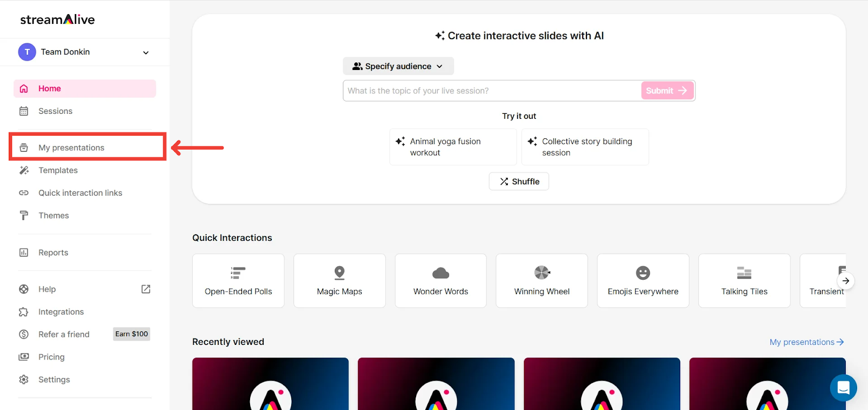Screen dimensions: 868x410
Task: Launch the Winning Wheel icon
Action: click(542, 273)
